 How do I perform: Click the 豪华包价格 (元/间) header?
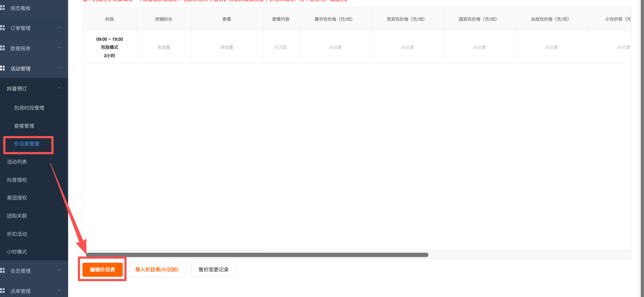[x=335, y=19]
